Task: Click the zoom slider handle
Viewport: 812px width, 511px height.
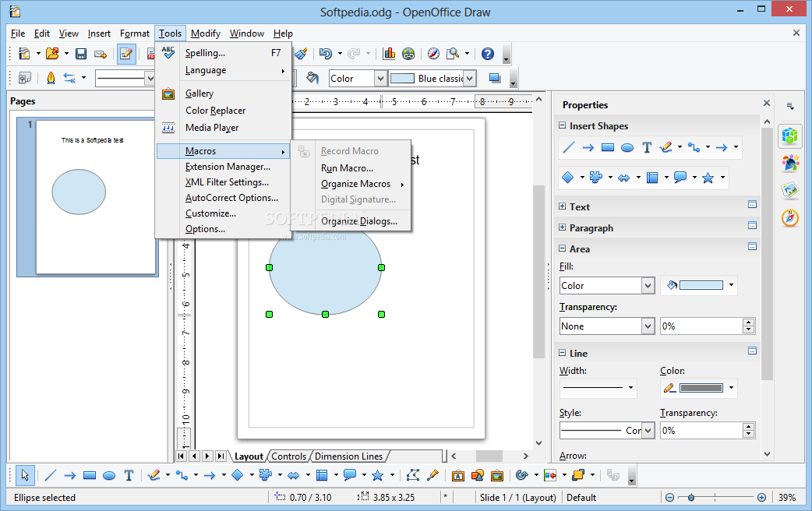Action: click(690, 498)
